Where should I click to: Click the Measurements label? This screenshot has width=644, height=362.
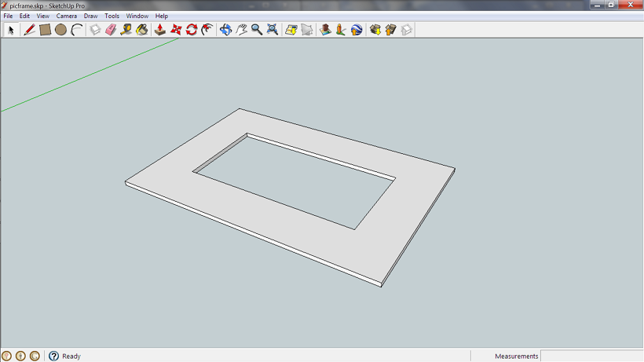[516, 357]
